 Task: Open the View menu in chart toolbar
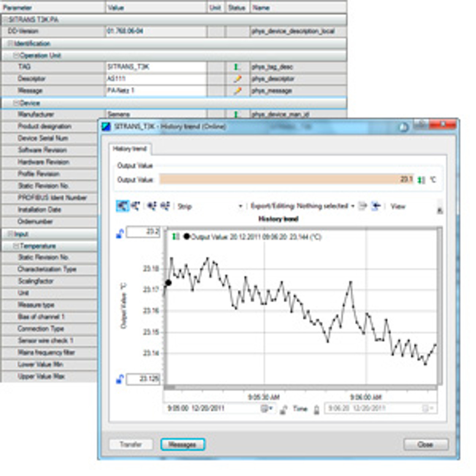(x=398, y=206)
